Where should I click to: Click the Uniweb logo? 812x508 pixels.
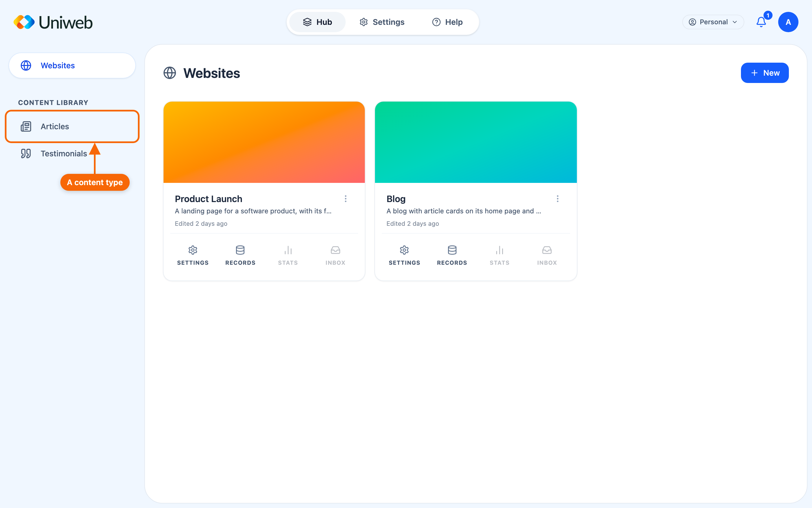53,22
